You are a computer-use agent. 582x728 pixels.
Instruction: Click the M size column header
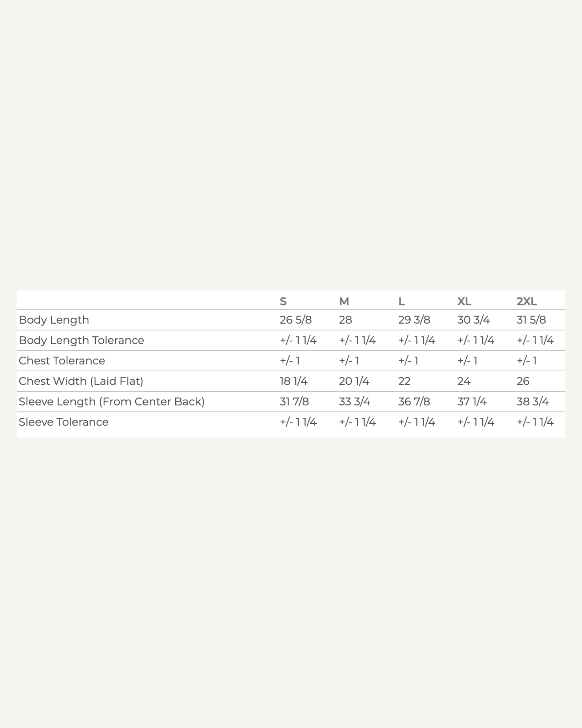tap(344, 301)
